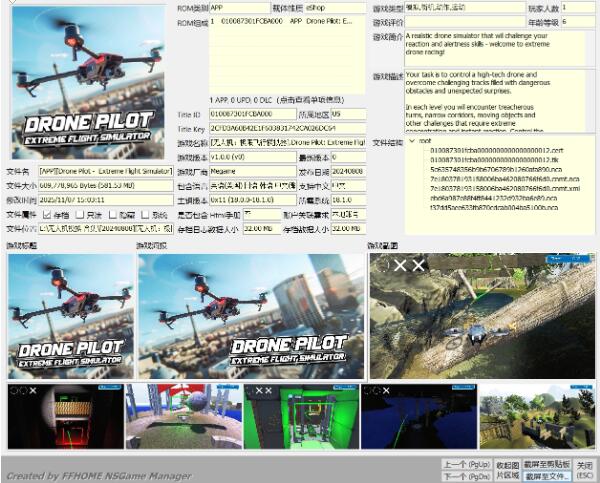Click the 文件位置 file path field
The height and width of the screenshot is (483, 600).
(x=106, y=229)
